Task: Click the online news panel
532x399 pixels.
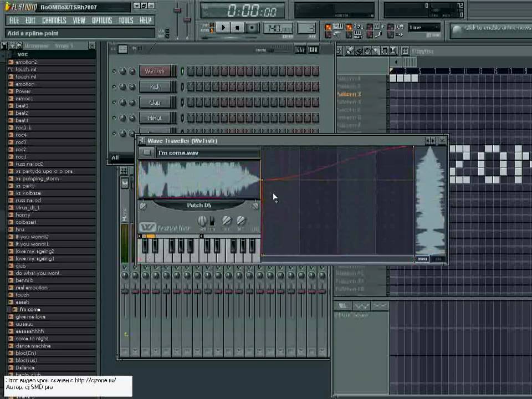Action: click(x=492, y=30)
